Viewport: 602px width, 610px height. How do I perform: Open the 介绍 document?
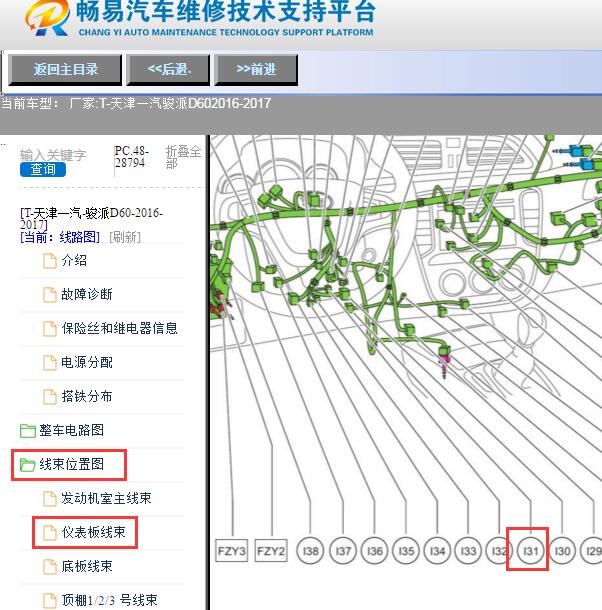(74, 260)
